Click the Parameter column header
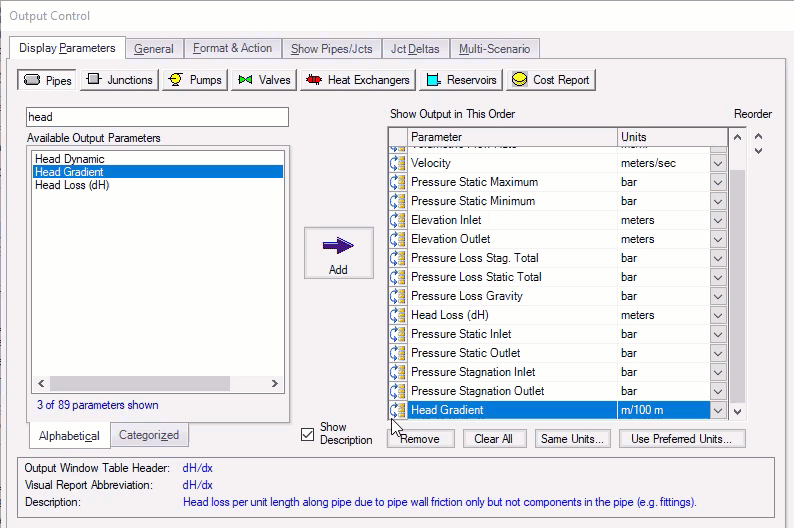The width and height of the screenshot is (794, 528). 512,137
